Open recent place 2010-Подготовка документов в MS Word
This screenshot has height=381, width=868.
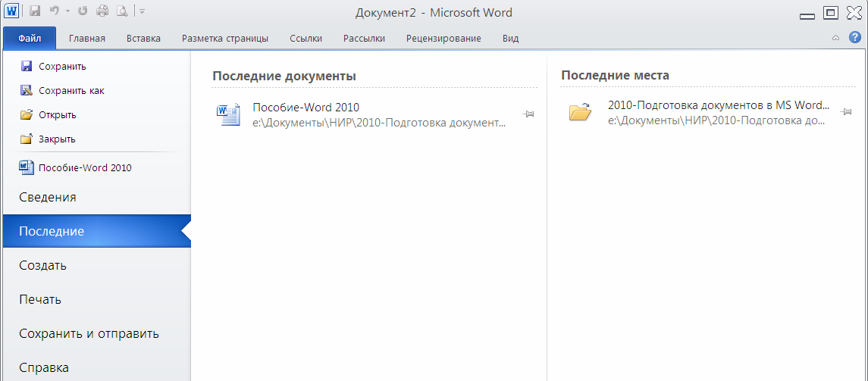pos(719,105)
